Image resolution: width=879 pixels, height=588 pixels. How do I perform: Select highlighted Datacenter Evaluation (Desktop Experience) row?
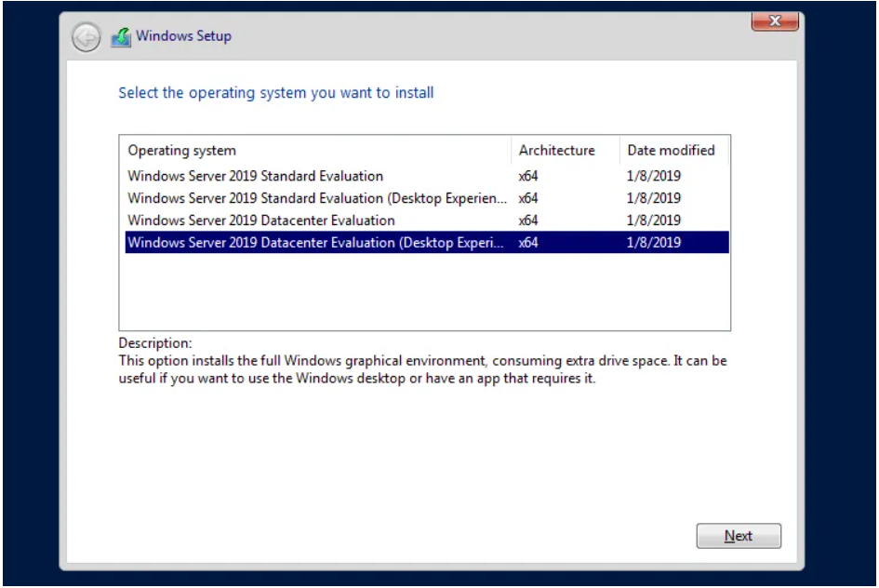tap(427, 242)
